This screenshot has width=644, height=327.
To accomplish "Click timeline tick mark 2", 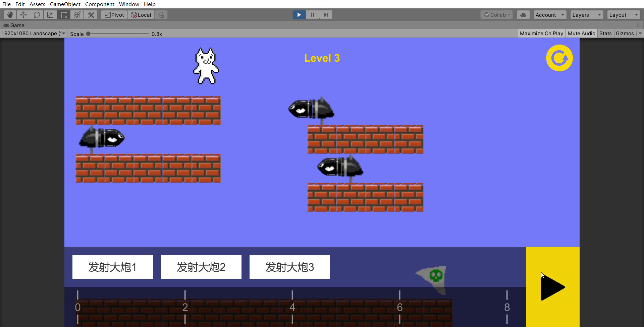I will coord(185,307).
